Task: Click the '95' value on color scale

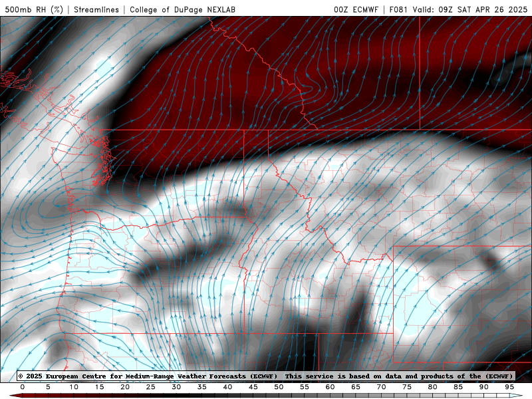Action: click(x=509, y=387)
